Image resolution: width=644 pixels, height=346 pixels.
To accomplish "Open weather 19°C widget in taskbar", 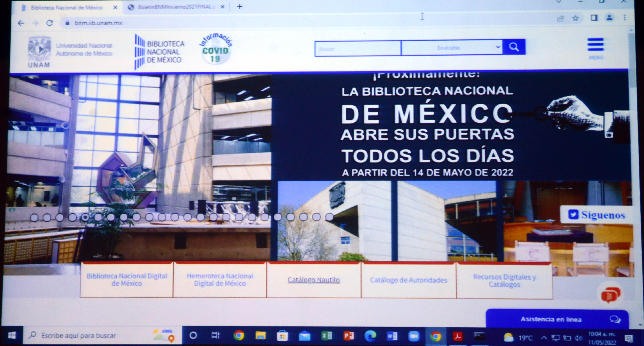I will 518,337.
